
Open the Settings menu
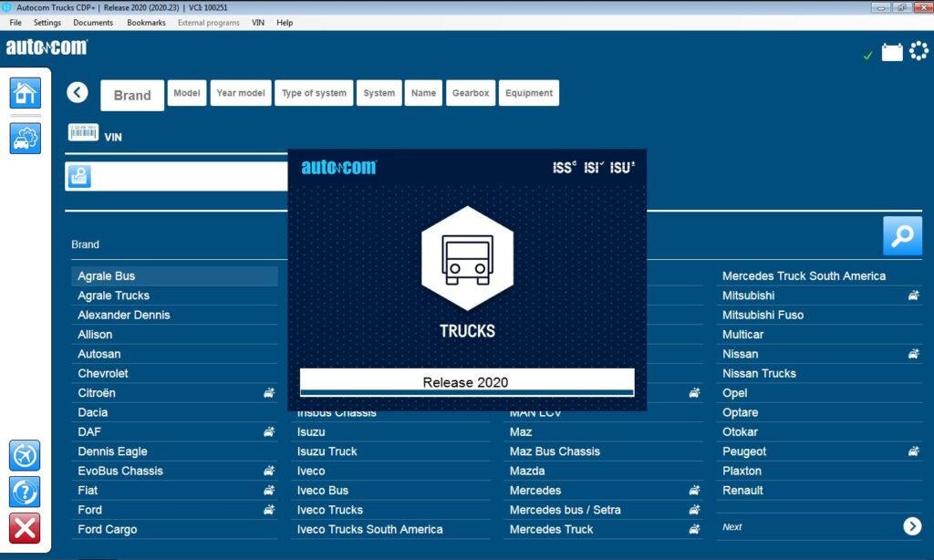(x=47, y=23)
